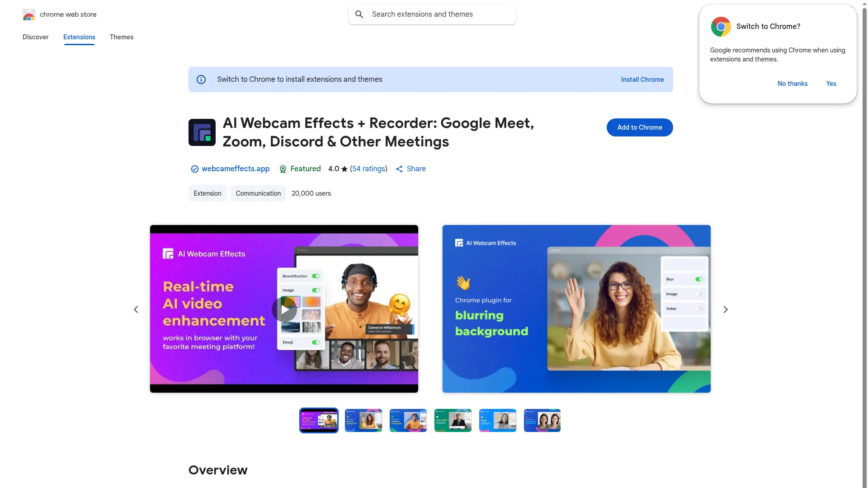Click the verified badge beside webcameffects.app
This screenshot has height=488, width=868.
pos(194,169)
